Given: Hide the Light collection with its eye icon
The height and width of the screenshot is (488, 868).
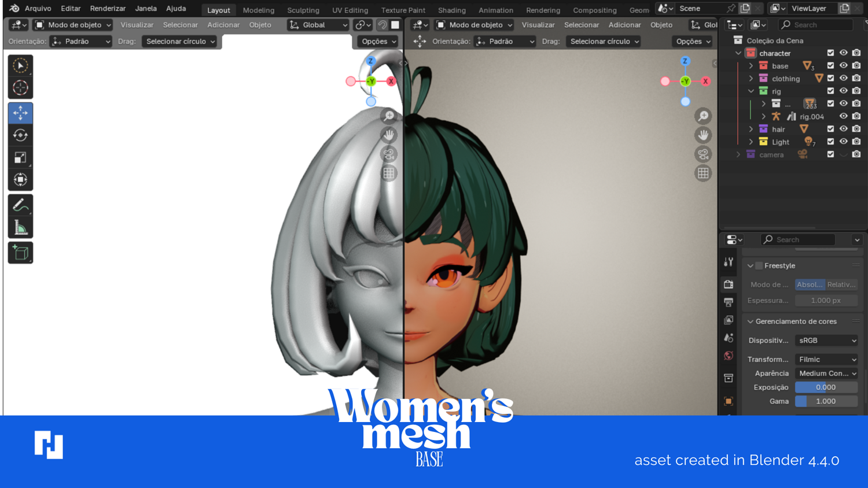Looking at the screenshot, I should pyautogui.click(x=844, y=142).
